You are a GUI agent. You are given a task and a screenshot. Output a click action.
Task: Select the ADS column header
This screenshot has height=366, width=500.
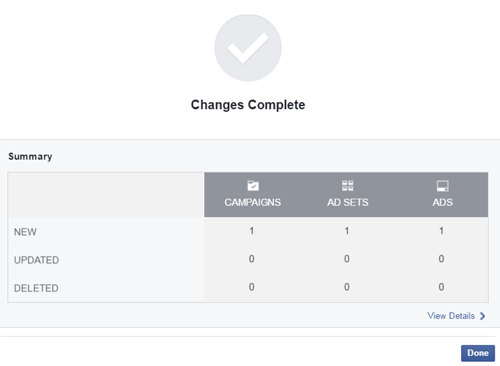[x=442, y=202]
